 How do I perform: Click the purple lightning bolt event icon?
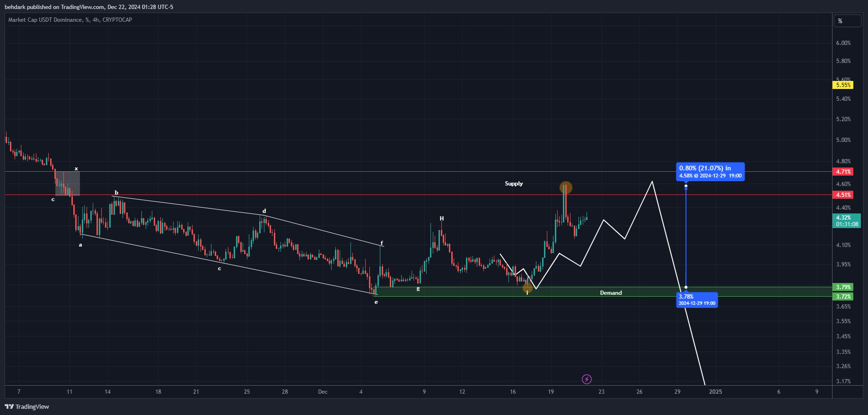point(587,379)
